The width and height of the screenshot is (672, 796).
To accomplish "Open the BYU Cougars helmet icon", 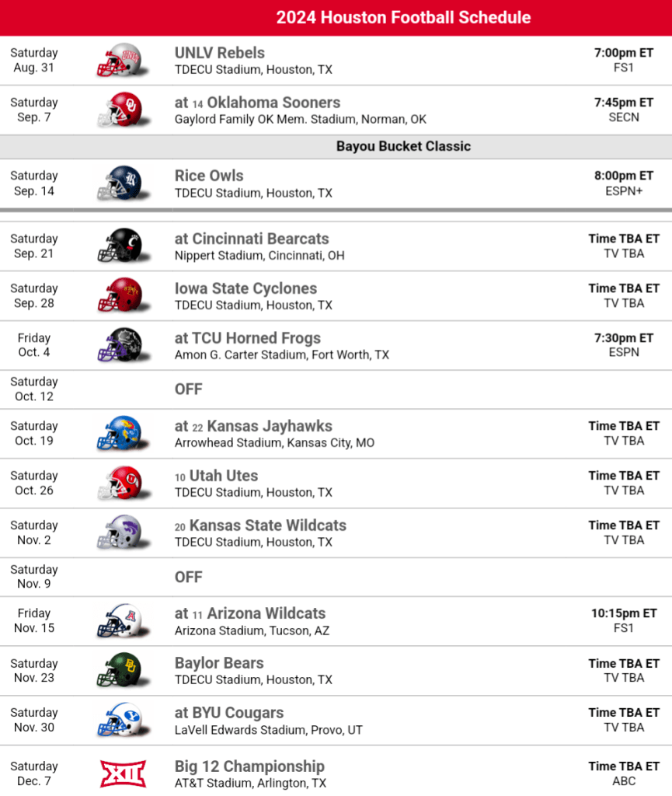I will pos(119,720).
